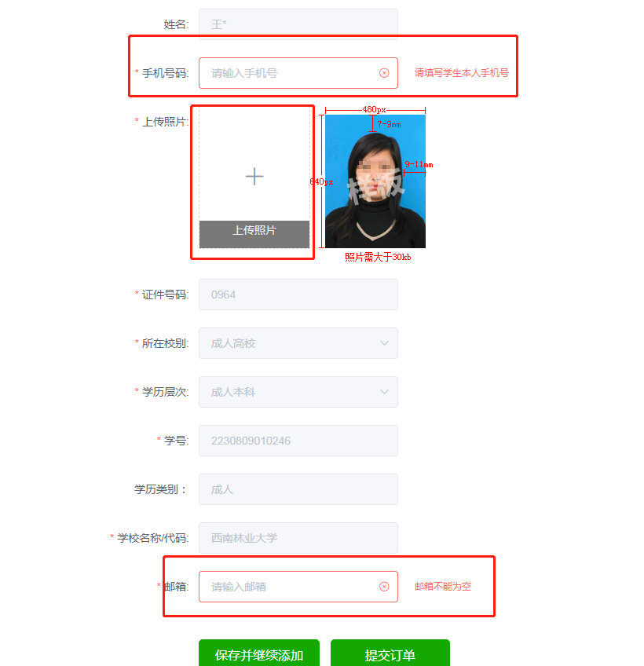
Task: Click the 学历类别 field showing 成人
Action: [x=298, y=489]
